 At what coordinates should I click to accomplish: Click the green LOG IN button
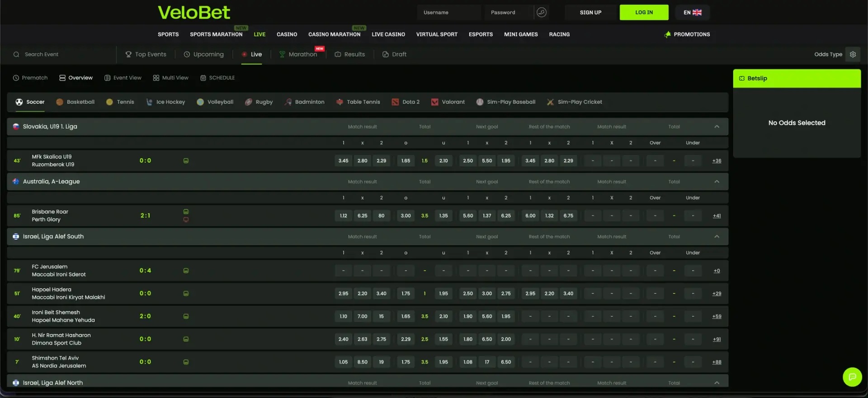coord(644,13)
